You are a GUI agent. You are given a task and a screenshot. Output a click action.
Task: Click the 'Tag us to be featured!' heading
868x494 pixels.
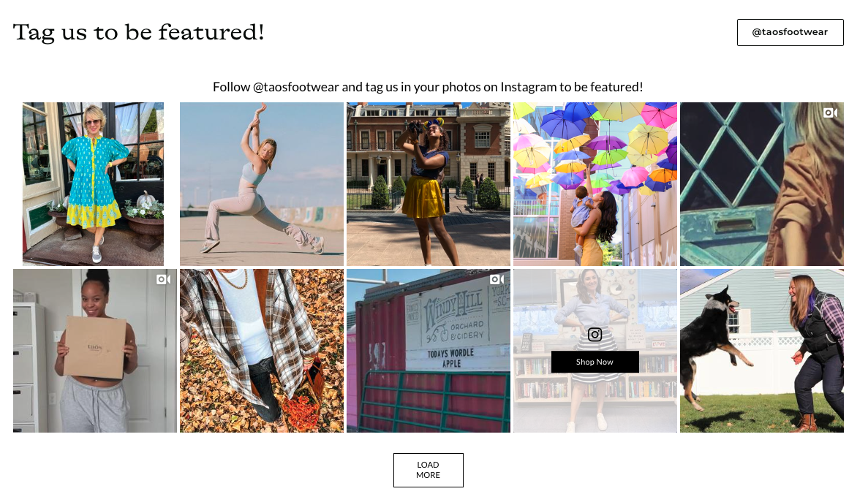pyautogui.click(x=138, y=32)
